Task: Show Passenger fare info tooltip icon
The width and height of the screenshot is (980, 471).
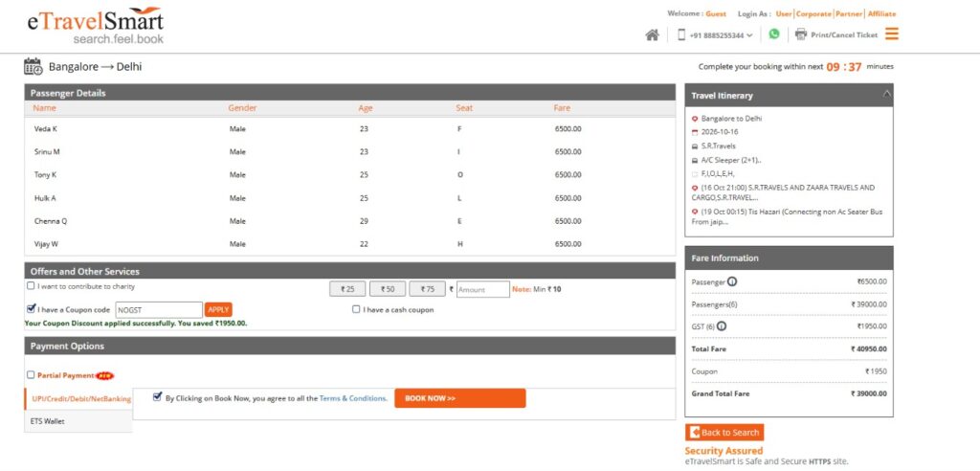Action: 732,281
